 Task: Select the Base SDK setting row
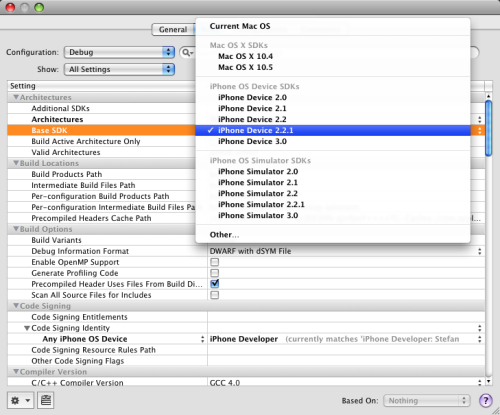[101, 130]
